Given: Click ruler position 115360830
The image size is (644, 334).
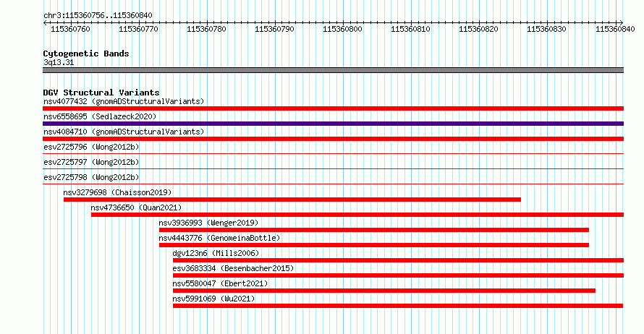Looking at the screenshot, I should point(546,29).
